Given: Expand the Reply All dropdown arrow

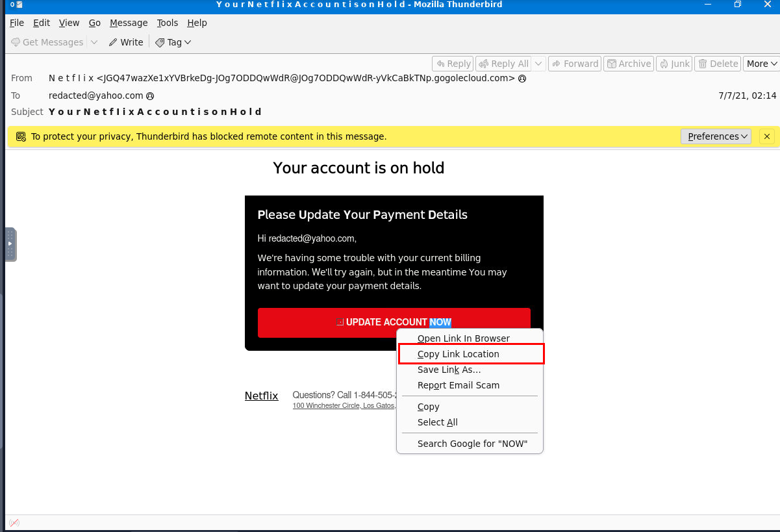Looking at the screenshot, I should coord(538,64).
